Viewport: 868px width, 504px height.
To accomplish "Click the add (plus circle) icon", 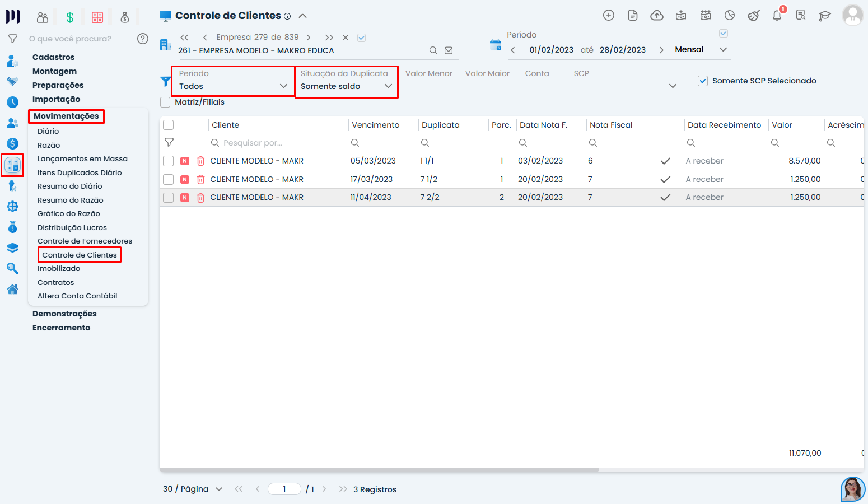I will (609, 16).
